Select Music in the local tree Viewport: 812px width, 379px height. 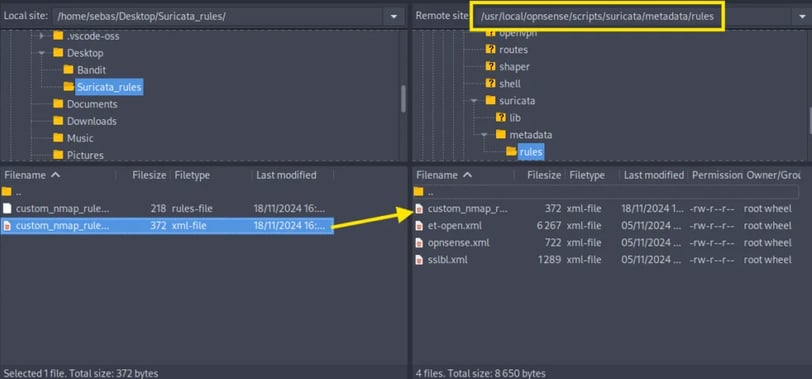pos(80,138)
